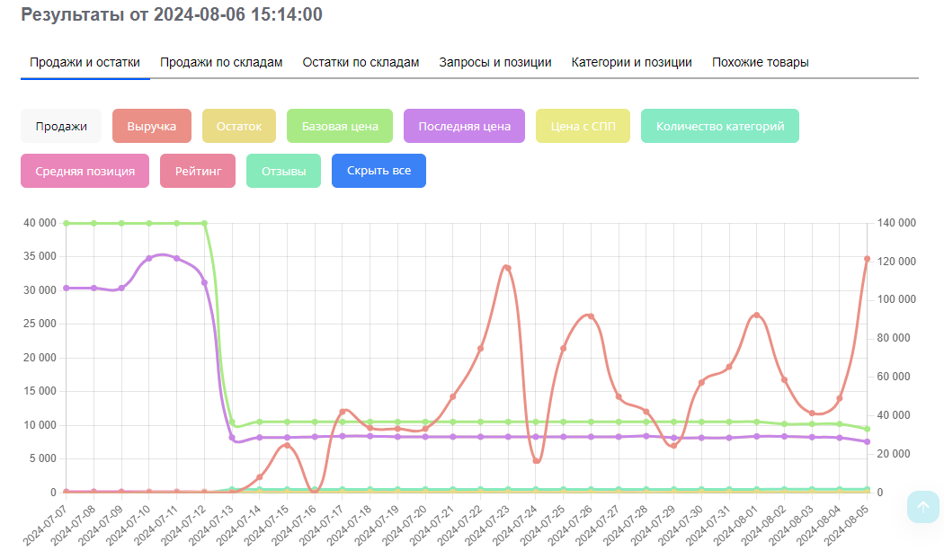This screenshot has height=560, width=944.
Task: Click right axis label 80 000
Action: coord(894,338)
